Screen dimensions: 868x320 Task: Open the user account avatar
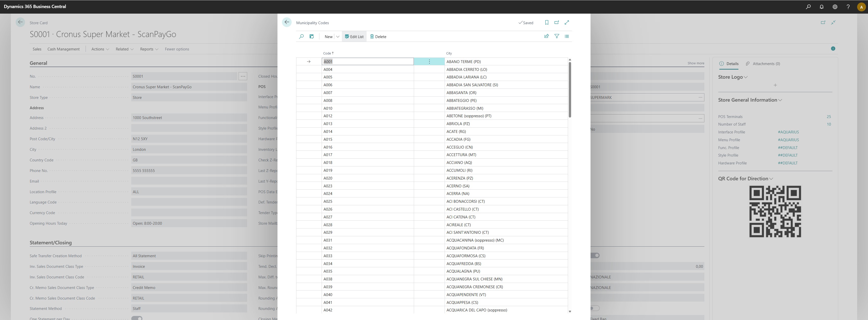(861, 7)
